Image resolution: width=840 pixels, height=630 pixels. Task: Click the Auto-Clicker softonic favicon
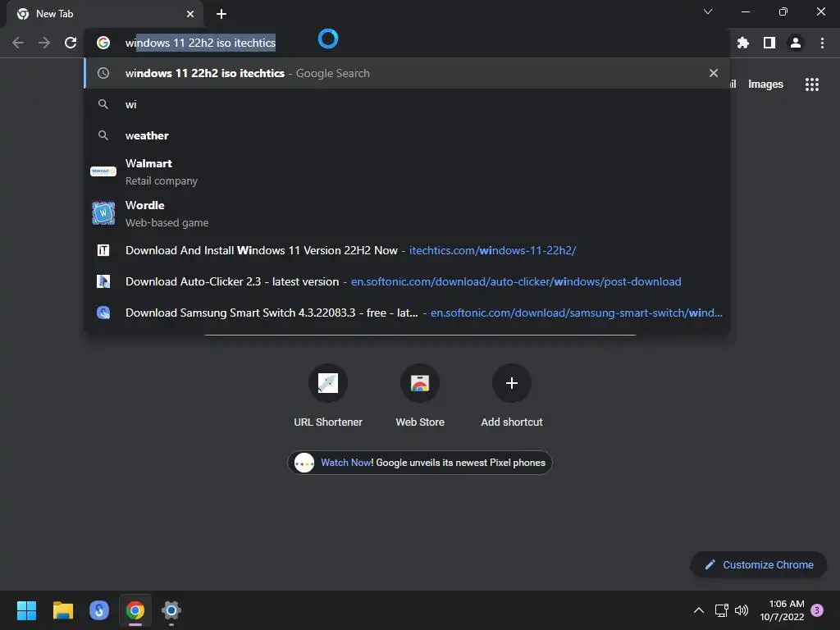[x=103, y=281]
